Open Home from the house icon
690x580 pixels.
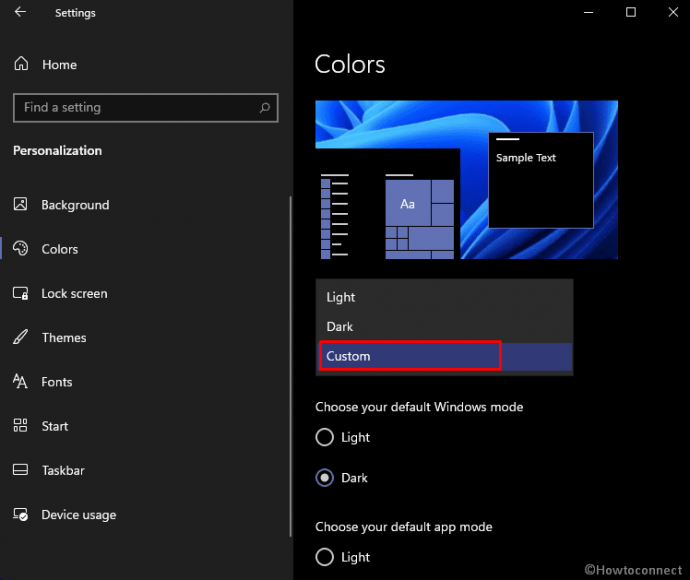pyautogui.click(x=21, y=64)
